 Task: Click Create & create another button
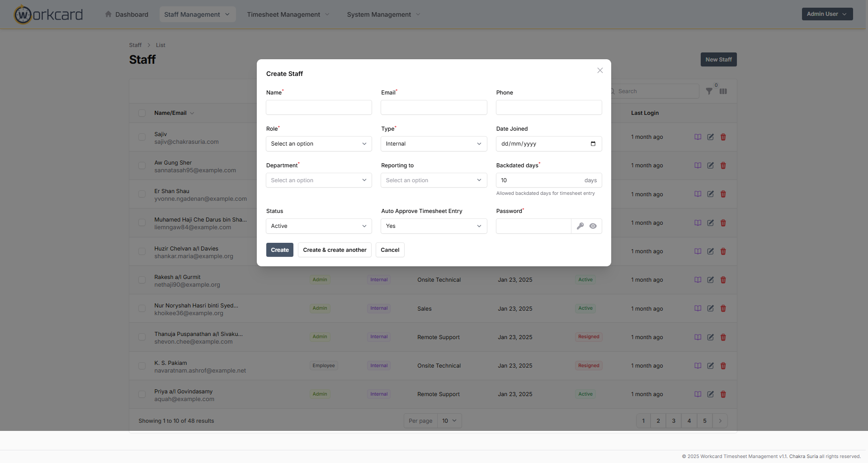[335, 250]
